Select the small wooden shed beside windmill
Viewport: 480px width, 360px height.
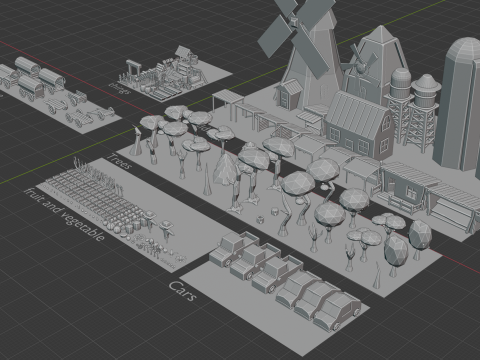(288, 94)
